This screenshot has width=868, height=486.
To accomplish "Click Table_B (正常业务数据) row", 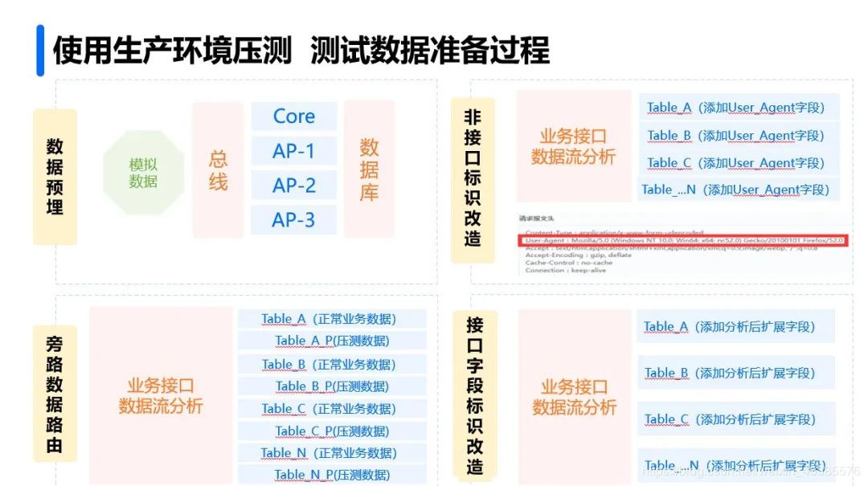I will click(332, 365).
